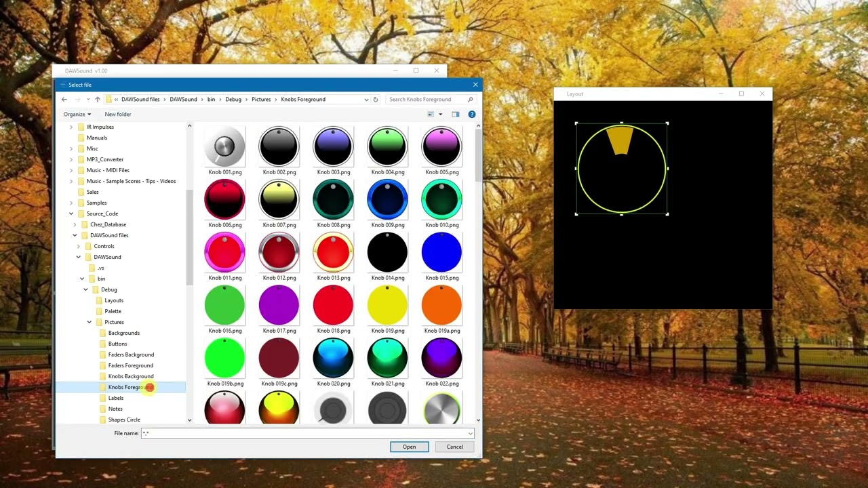The image size is (868, 488).
Task: Collapse the Pictures tree node
Action: click(x=90, y=322)
